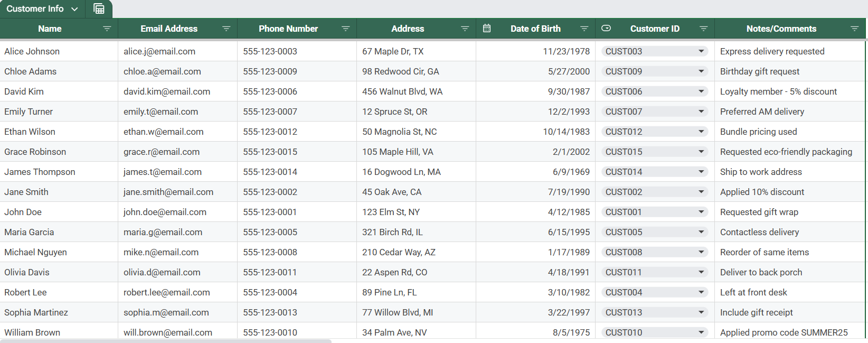Open filter for Notes/Comments column
The width and height of the screenshot is (868, 343).
click(854, 29)
